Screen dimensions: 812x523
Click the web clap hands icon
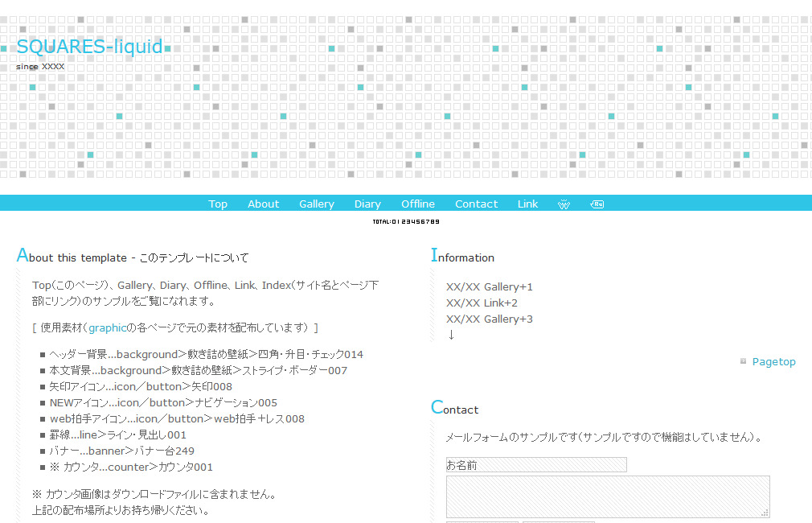(x=564, y=204)
